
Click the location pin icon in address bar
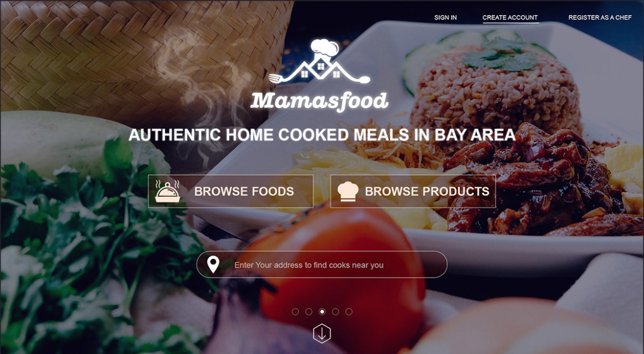tap(213, 265)
